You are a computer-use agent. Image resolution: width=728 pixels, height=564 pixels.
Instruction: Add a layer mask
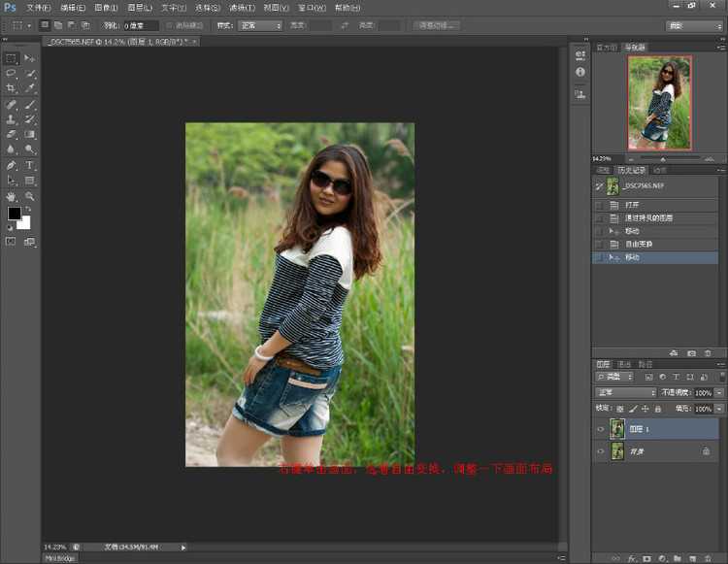tap(647, 558)
